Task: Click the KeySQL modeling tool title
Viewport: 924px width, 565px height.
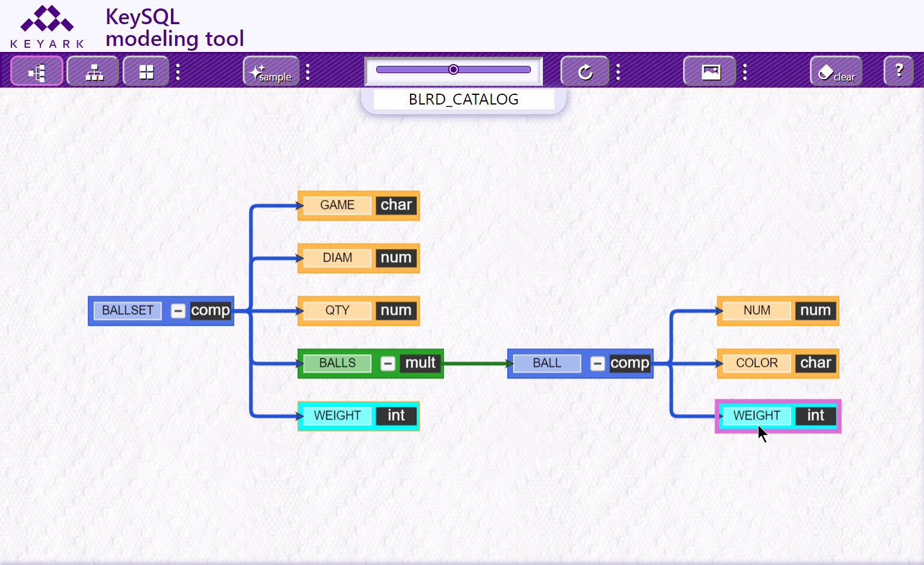Action: (175, 28)
